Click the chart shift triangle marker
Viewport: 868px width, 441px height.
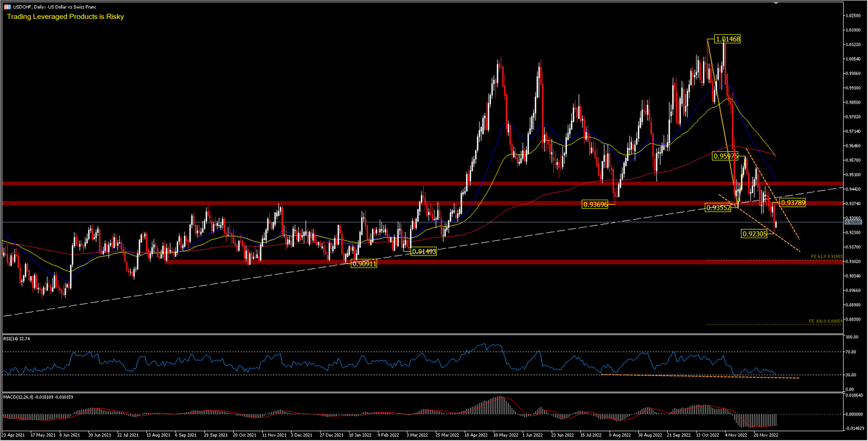coord(776,3)
